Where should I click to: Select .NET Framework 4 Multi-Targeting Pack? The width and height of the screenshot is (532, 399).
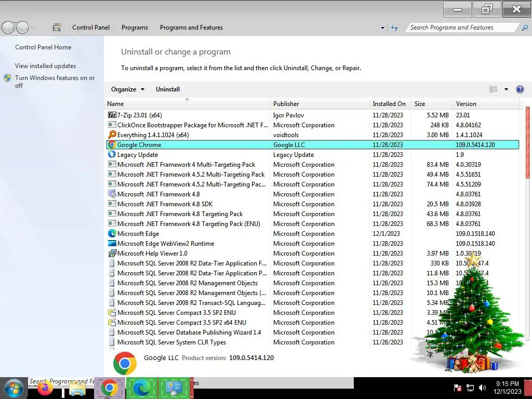click(312, 164)
